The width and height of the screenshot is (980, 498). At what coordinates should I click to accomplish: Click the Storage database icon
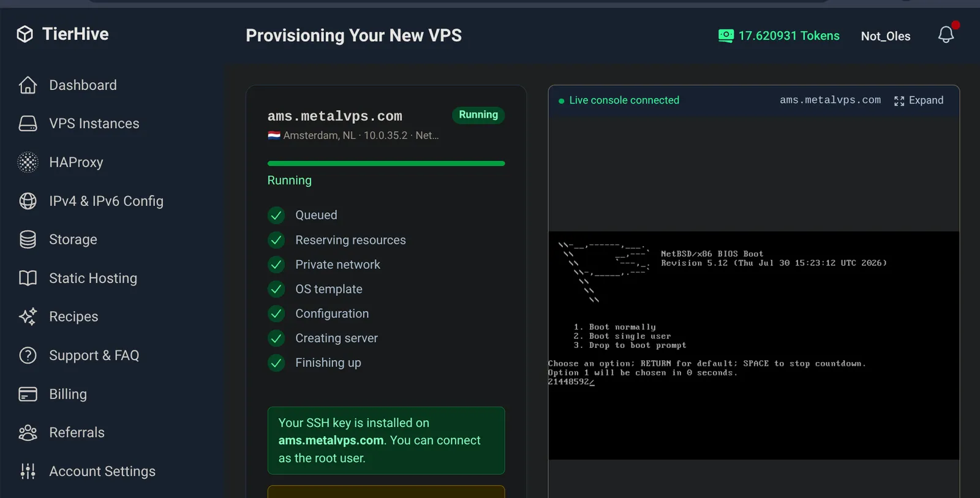pyautogui.click(x=28, y=240)
